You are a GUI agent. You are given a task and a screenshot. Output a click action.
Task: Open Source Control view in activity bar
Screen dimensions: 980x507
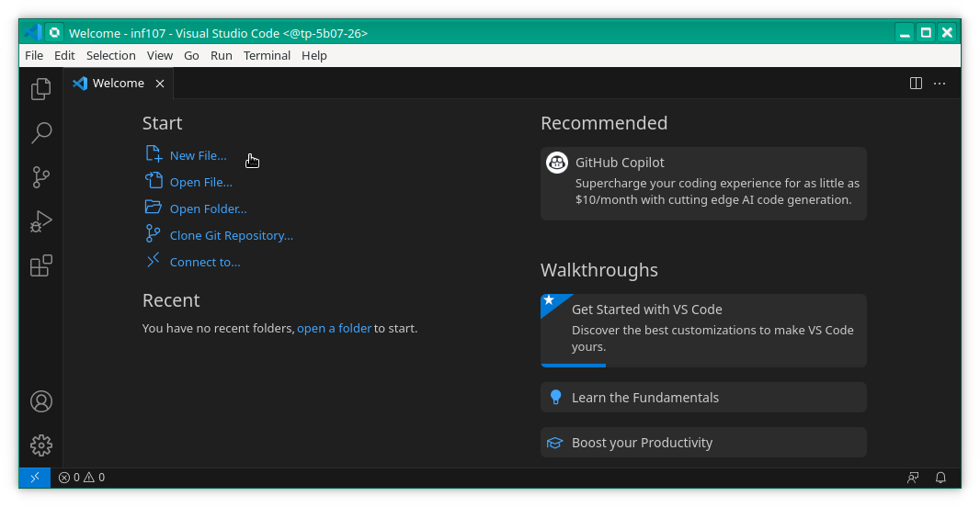click(40, 177)
